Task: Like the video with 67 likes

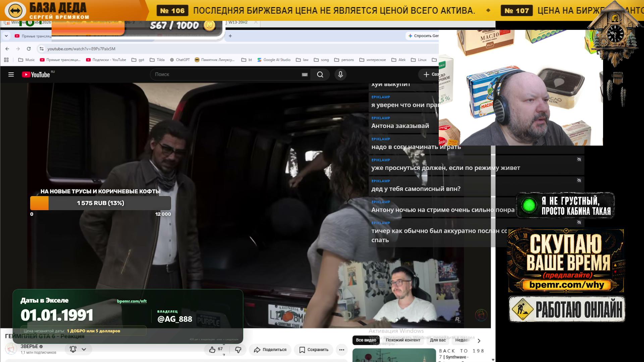Action: pyautogui.click(x=216, y=350)
